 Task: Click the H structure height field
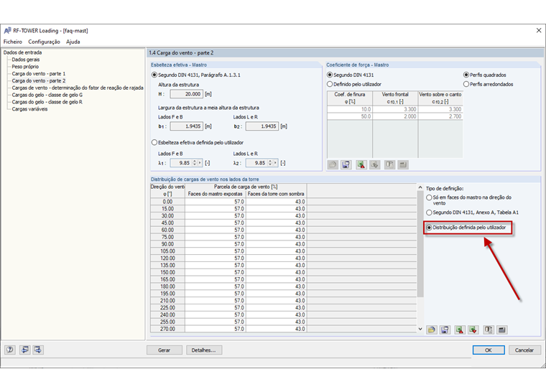pyautogui.click(x=186, y=94)
